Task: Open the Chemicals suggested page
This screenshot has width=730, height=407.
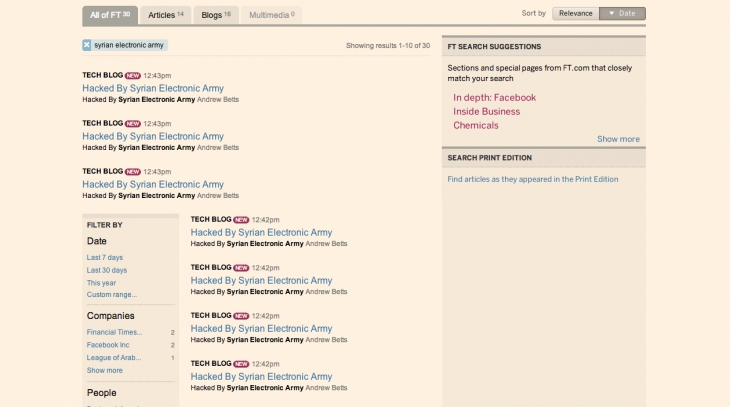Action: click(475, 126)
